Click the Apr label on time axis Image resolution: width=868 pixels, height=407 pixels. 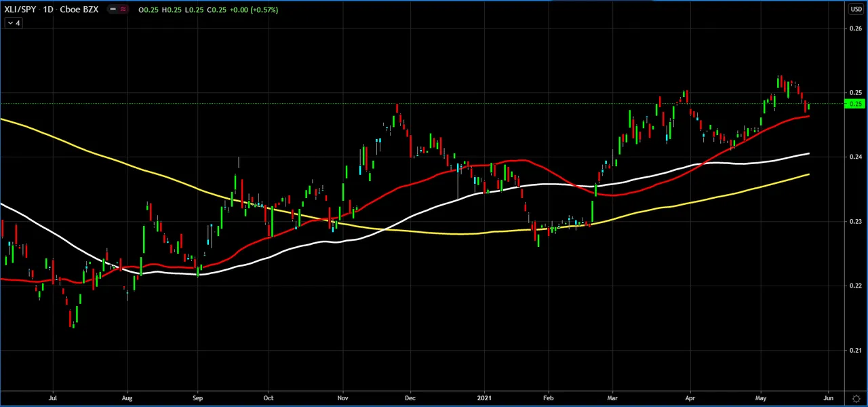pyautogui.click(x=690, y=399)
